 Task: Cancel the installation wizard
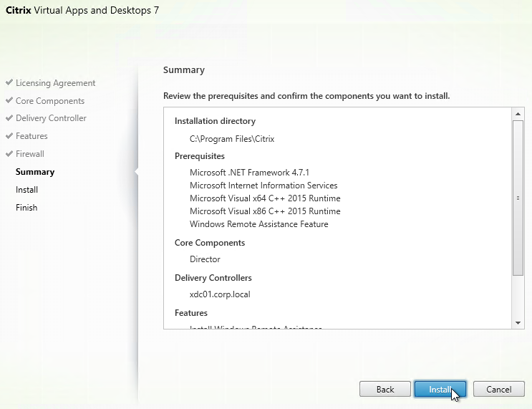[499, 389]
